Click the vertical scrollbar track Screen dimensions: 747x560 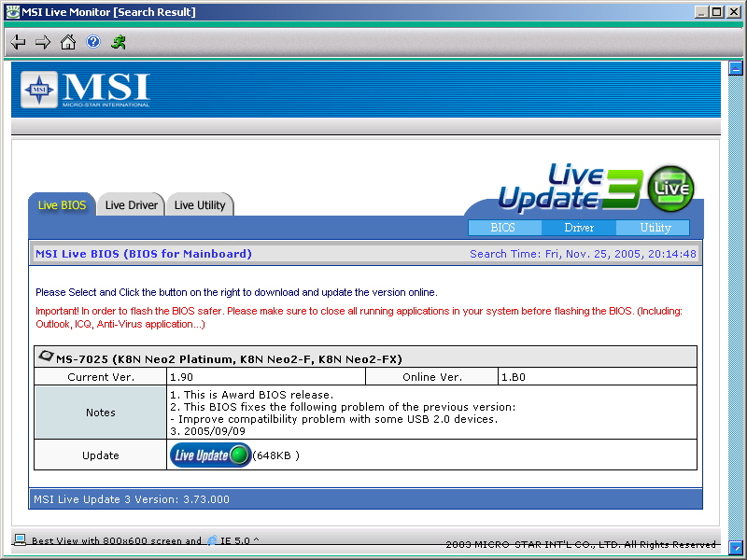[x=736, y=307]
